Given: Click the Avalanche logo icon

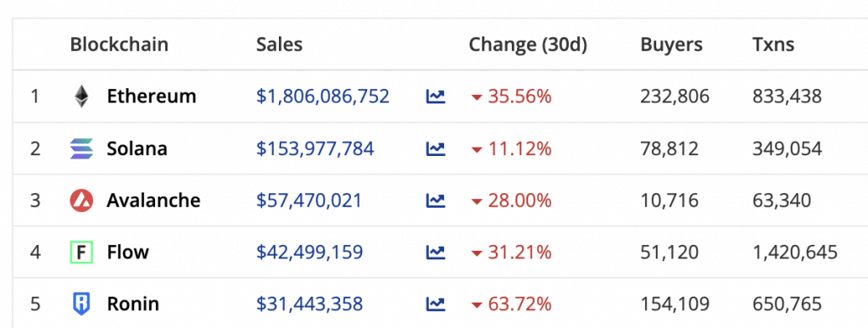Looking at the screenshot, I should pos(81,200).
